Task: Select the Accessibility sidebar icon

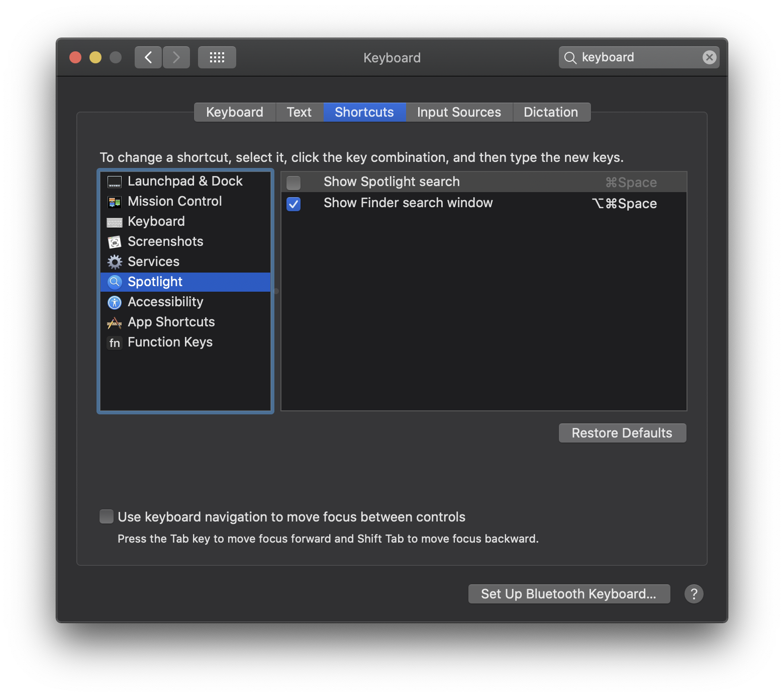Action: pyautogui.click(x=115, y=302)
